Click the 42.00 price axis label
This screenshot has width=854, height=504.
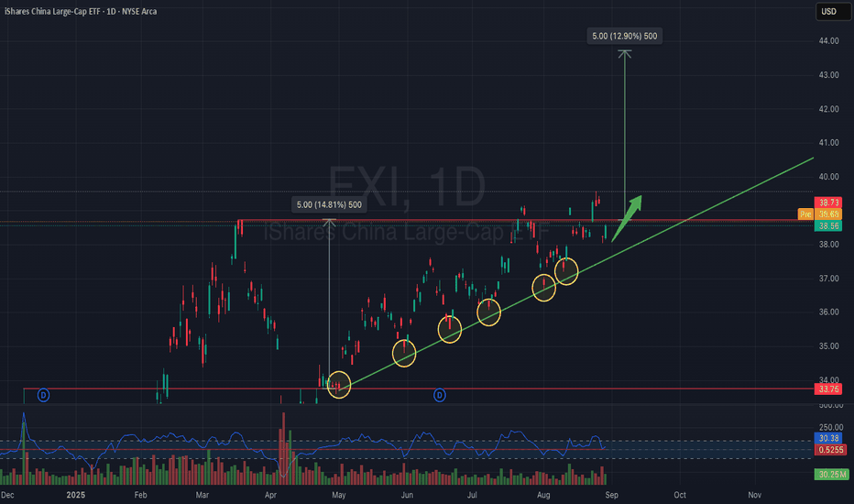(x=828, y=109)
